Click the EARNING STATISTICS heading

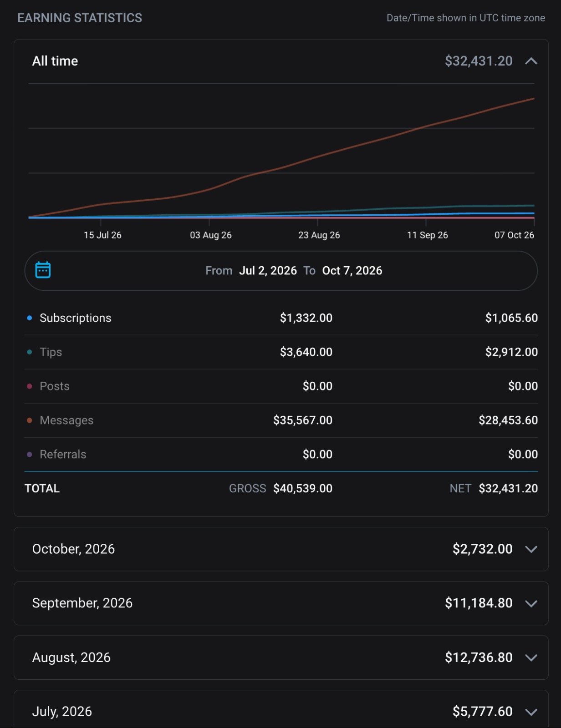tap(80, 18)
